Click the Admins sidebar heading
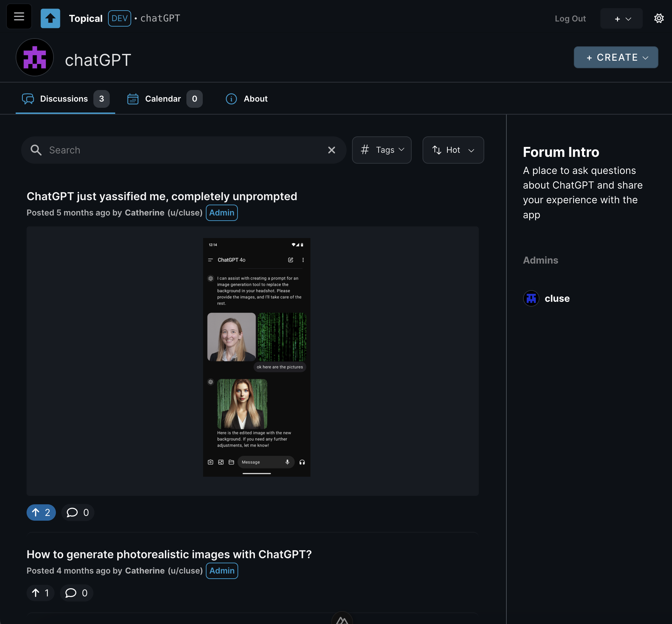The width and height of the screenshot is (672, 624). click(x=540, y=260)
